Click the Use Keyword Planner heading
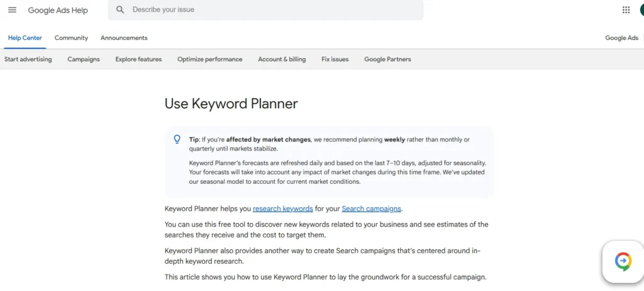The height and width of the screenshot is (291, 644). (x=231, y=104)
